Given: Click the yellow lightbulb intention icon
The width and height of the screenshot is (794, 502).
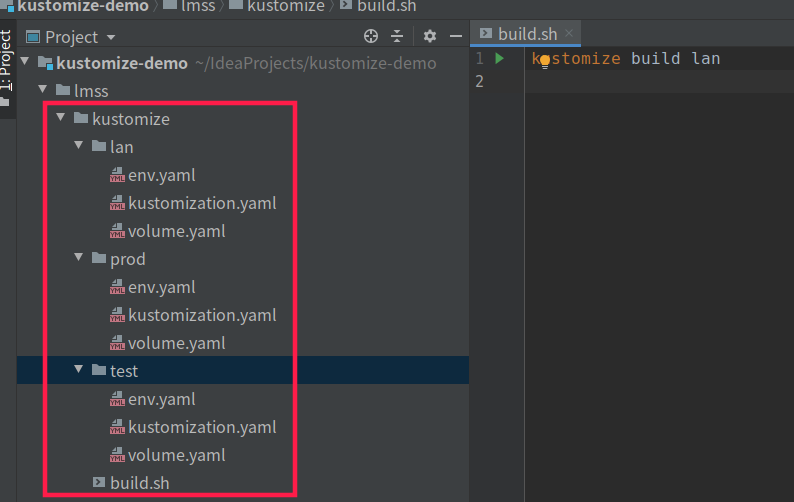Looking at the screenshot, I should 545,62.
